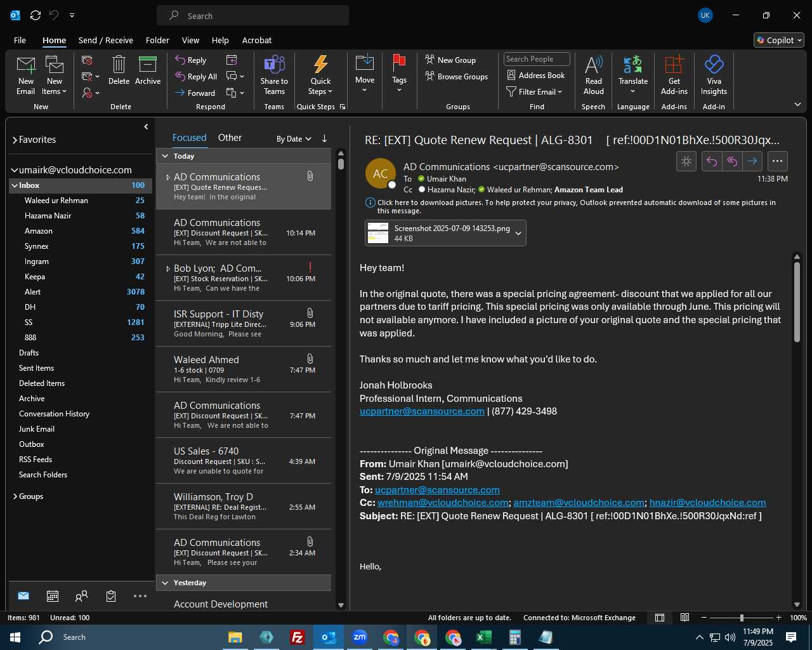Image resolution: width=812 pixels, height=650 pixels.
Task: Open the screenshot attachment dropdown arrow
Action: coord(518,234)
